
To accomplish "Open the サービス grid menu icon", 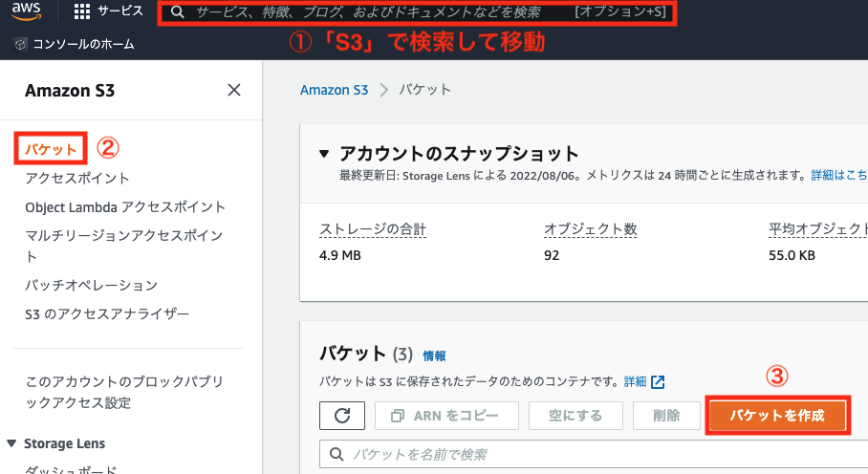I will tap(82, 11).
